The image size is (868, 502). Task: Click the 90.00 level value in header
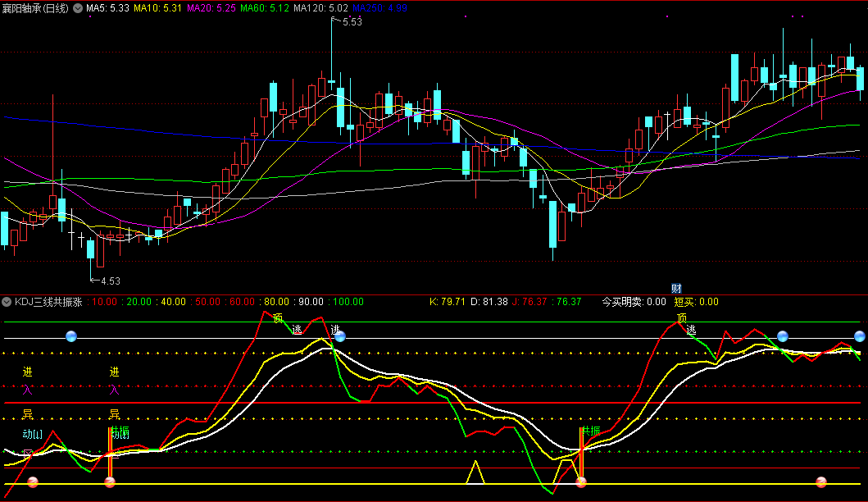311,302
